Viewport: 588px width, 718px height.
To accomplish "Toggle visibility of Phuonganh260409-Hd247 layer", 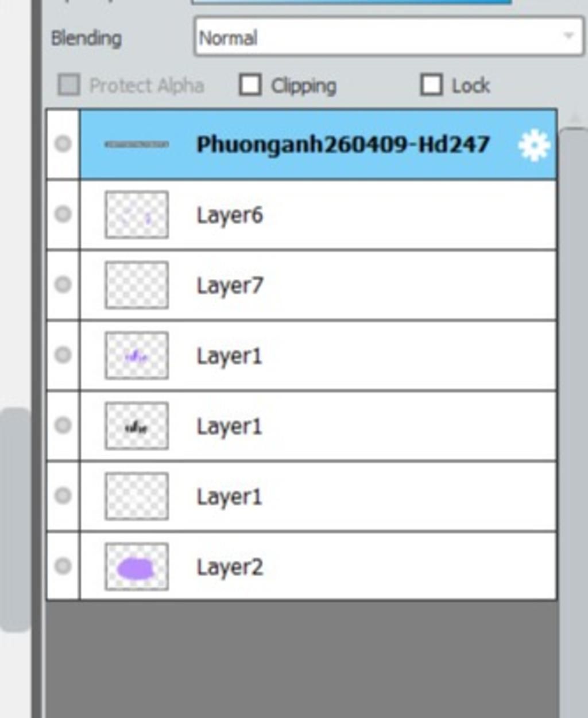I will [63, 143].
